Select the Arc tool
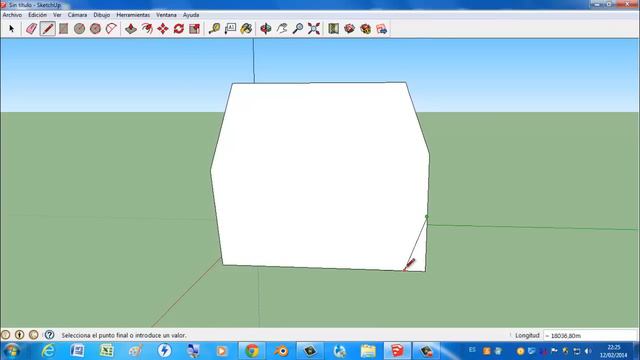The height and width of the screenshot is (360, 640). click(x=111, y=29)
